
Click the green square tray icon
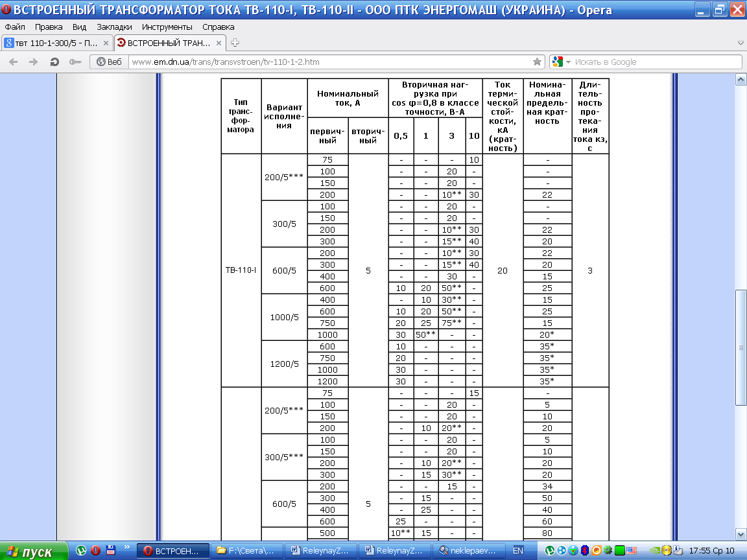coord(620,550)
